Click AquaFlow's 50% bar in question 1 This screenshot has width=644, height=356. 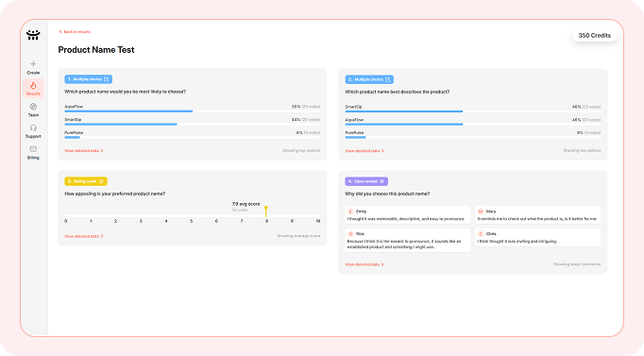128,110
